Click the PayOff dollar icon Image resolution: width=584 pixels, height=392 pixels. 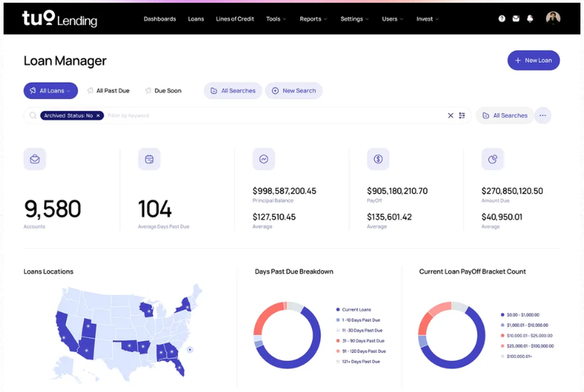point(378,159)
